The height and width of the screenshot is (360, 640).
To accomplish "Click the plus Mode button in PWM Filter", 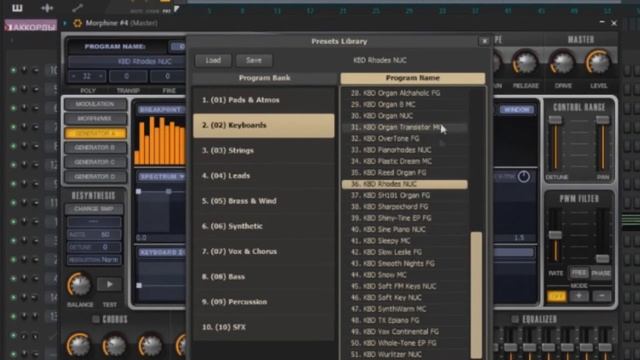I will click(x=579, y=296).
